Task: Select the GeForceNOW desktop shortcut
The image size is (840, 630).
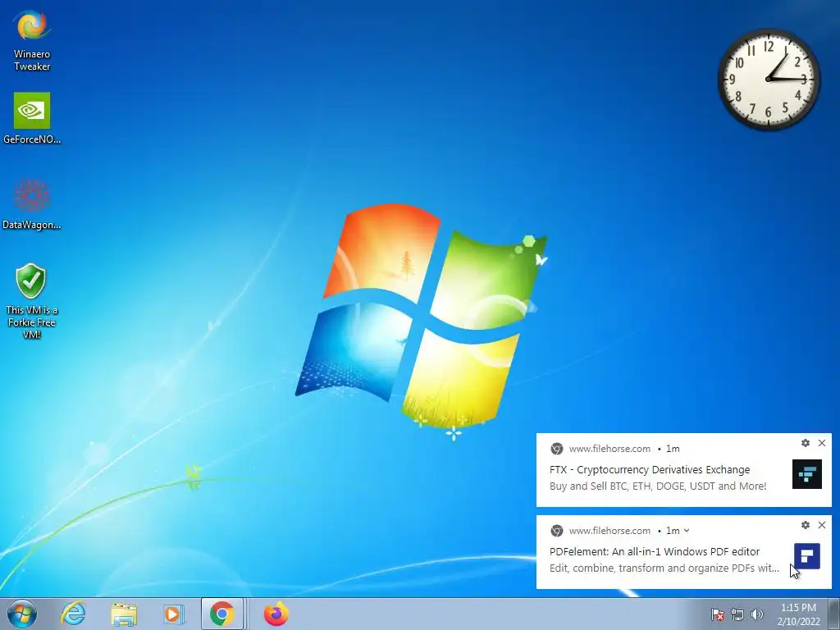Action: click(32, 118)
